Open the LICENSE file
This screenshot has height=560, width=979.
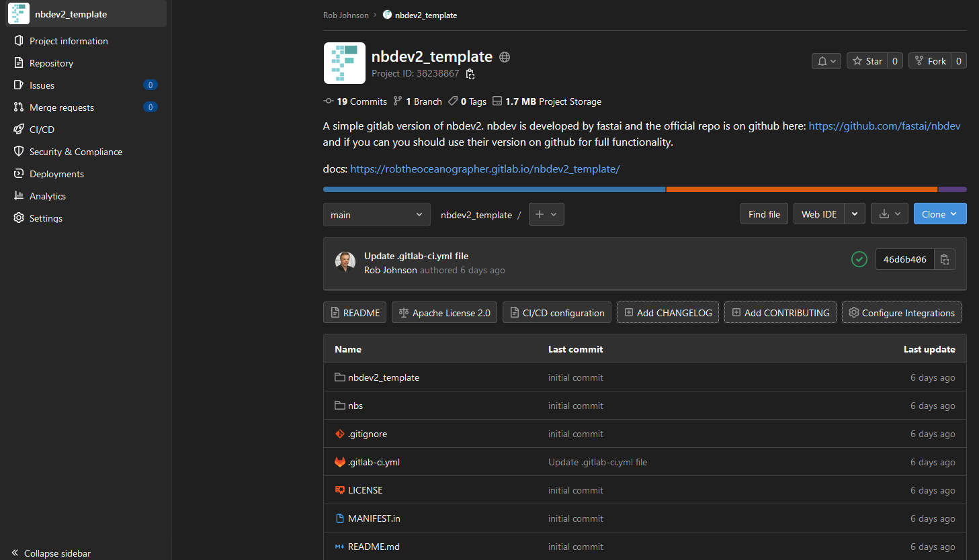(365, 490)
